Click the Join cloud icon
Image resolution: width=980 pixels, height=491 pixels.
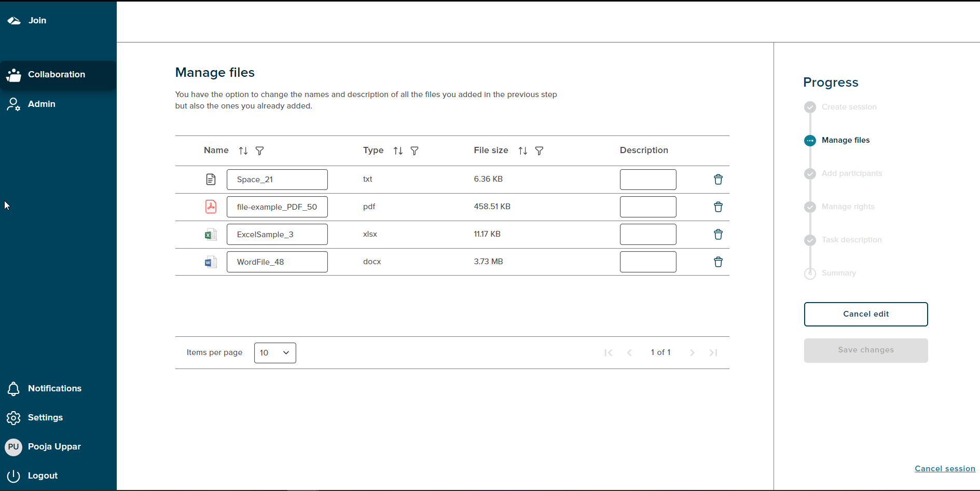coord(14,21)
